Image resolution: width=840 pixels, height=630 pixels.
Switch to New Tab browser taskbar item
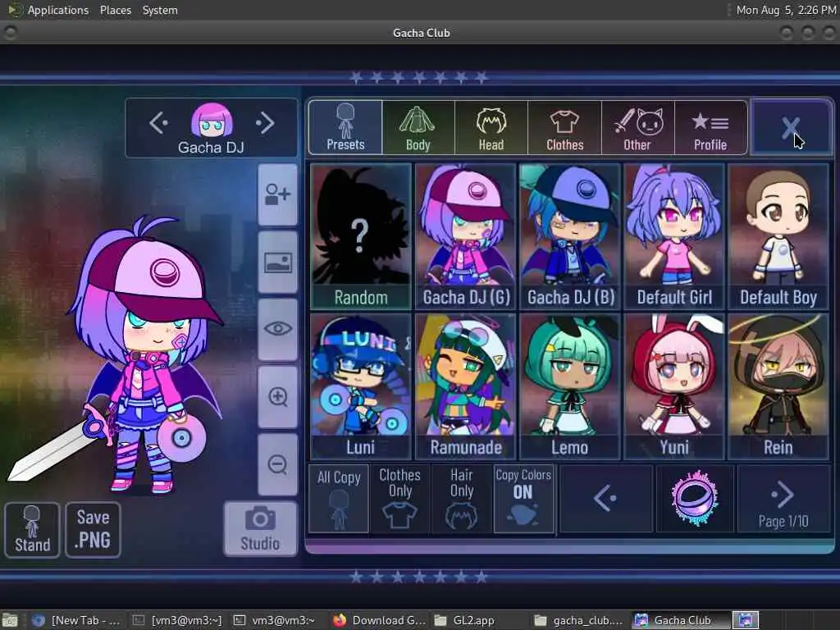tap(76, 620)
